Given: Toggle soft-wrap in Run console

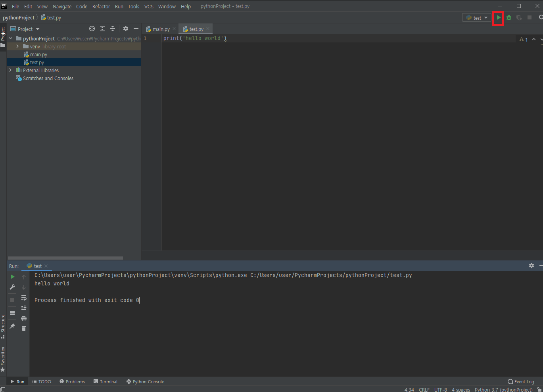Looking at the screenshot, I should pyautogui.click(x=24, y=298).
